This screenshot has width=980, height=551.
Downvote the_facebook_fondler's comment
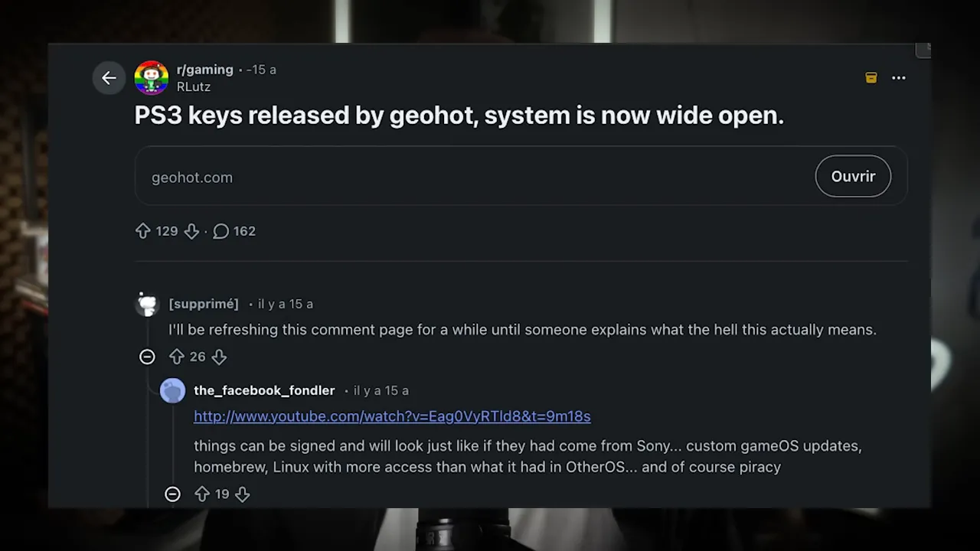pos(242,494)
